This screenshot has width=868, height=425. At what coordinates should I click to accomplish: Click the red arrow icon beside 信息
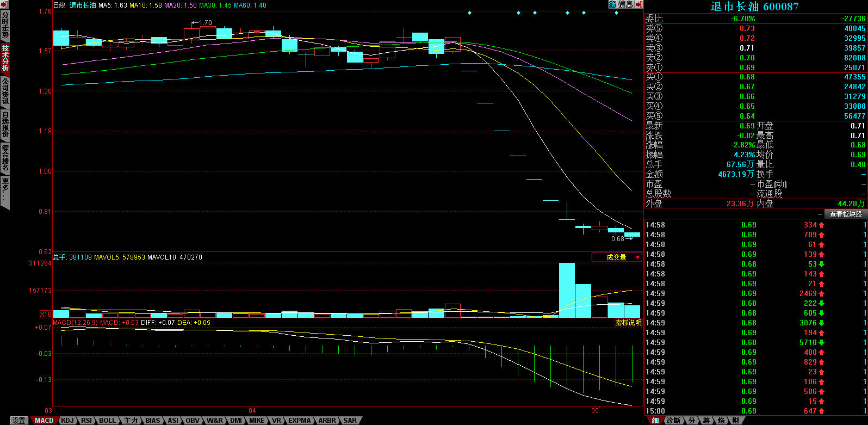coord(638,4)
